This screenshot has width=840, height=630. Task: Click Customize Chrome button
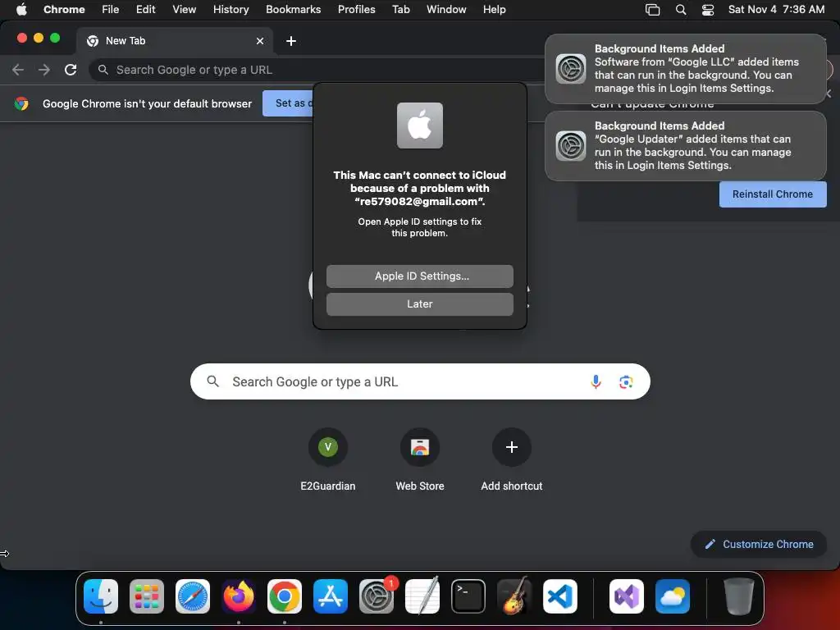pyautogui.click(x=759, y=545)
